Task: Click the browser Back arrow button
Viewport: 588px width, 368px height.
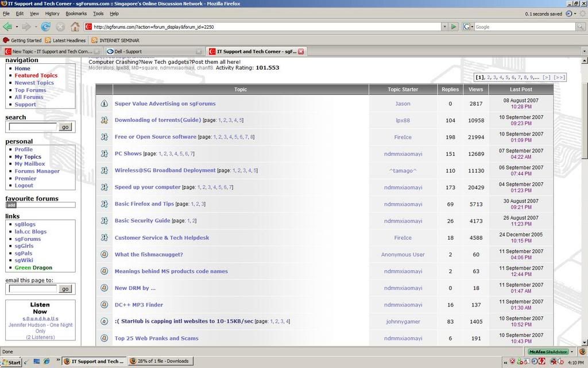Action: tap(7, 26)
